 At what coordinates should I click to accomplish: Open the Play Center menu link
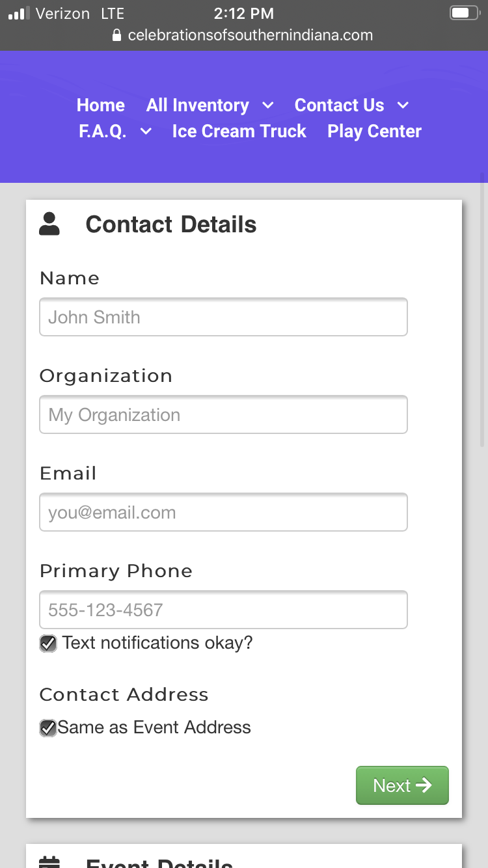point(374,131)
